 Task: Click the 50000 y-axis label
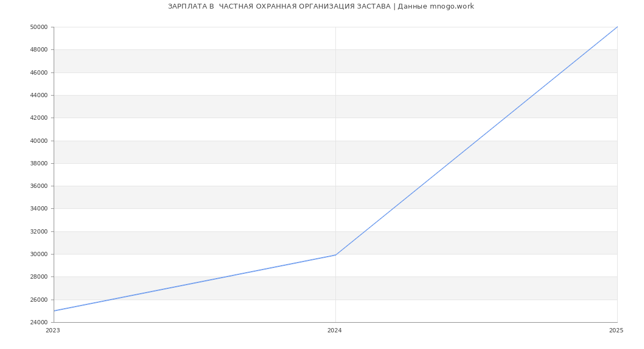39,27
